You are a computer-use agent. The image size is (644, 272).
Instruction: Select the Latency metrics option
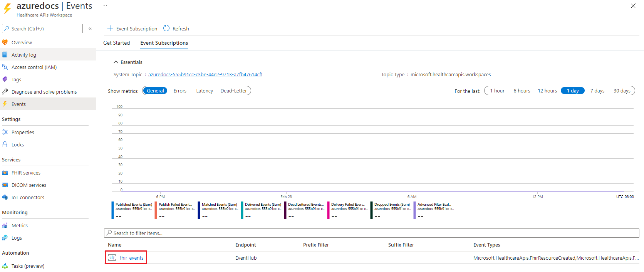coord(205,91)
